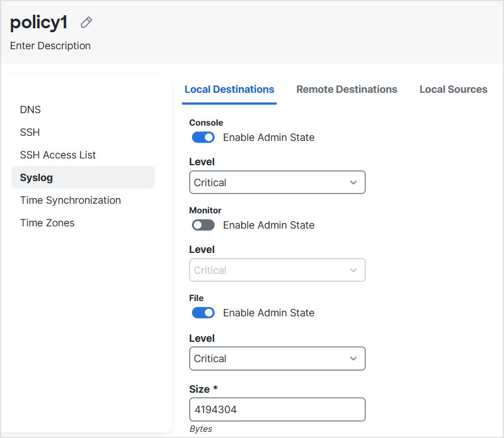
Task: Expand the File Level dropdown
Action: click(x=277, y=358)
